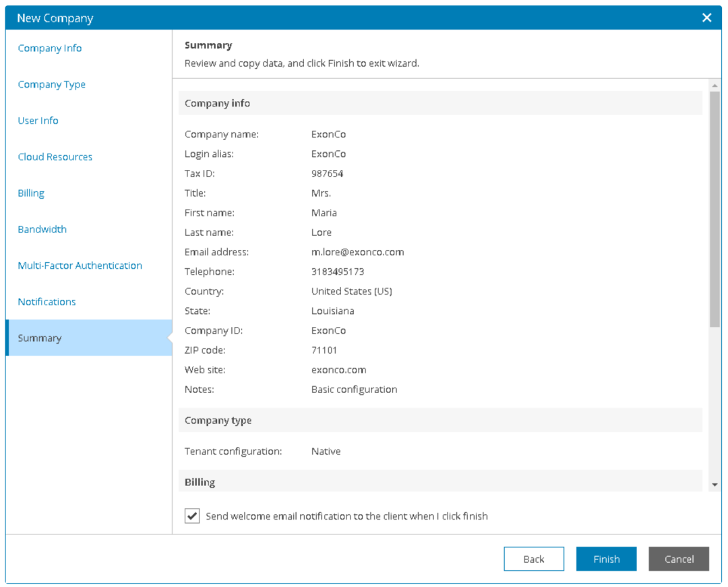Click the m.lore@exonco.com email value
This screenshot has height=587, width=728.
click(x=357, y=252)
